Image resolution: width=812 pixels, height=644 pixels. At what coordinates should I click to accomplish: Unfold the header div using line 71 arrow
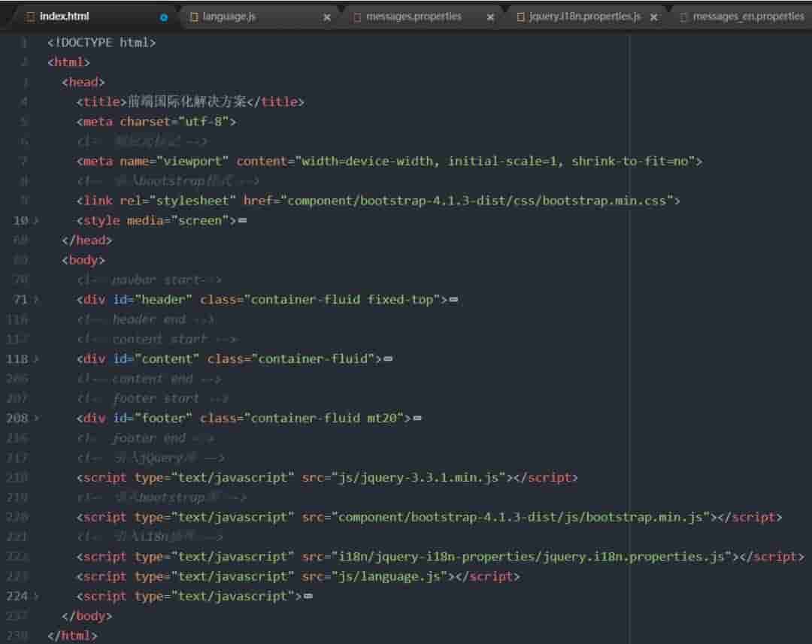(36, 300)
